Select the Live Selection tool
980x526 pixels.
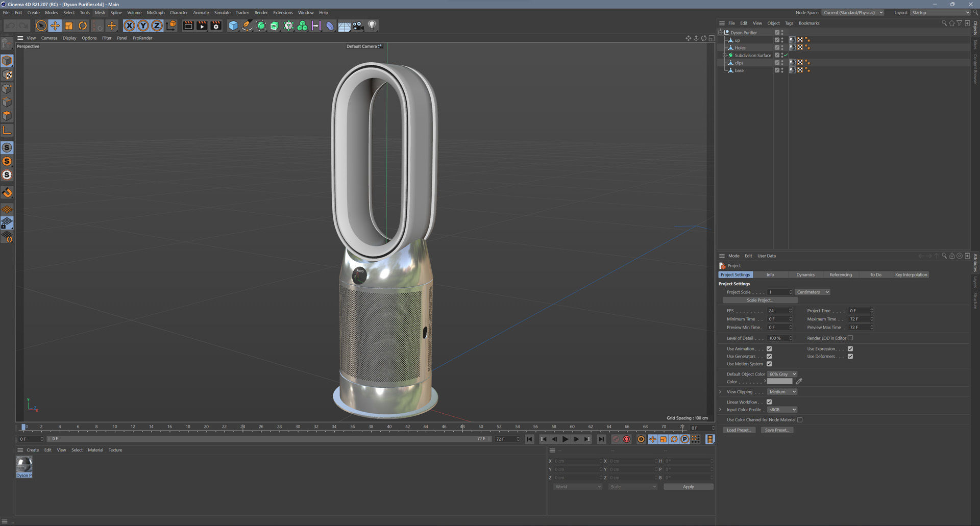[x=41, y=26]
